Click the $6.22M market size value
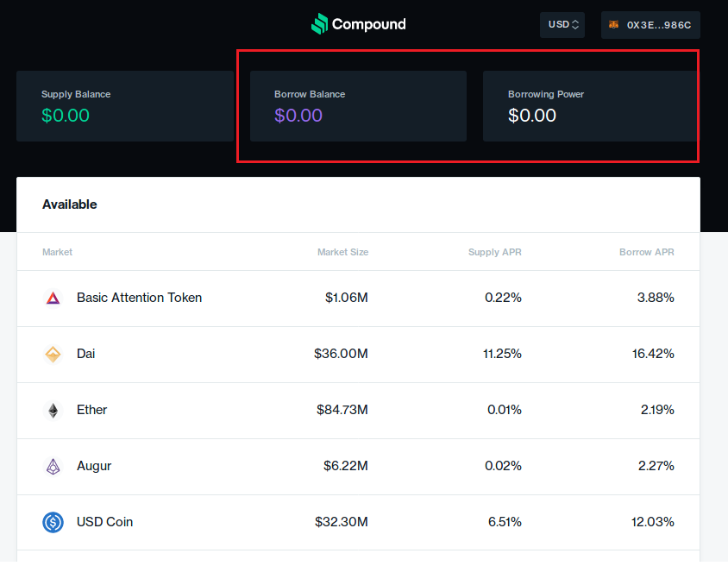This screenshot has height=566, width=728. point(346,466)
